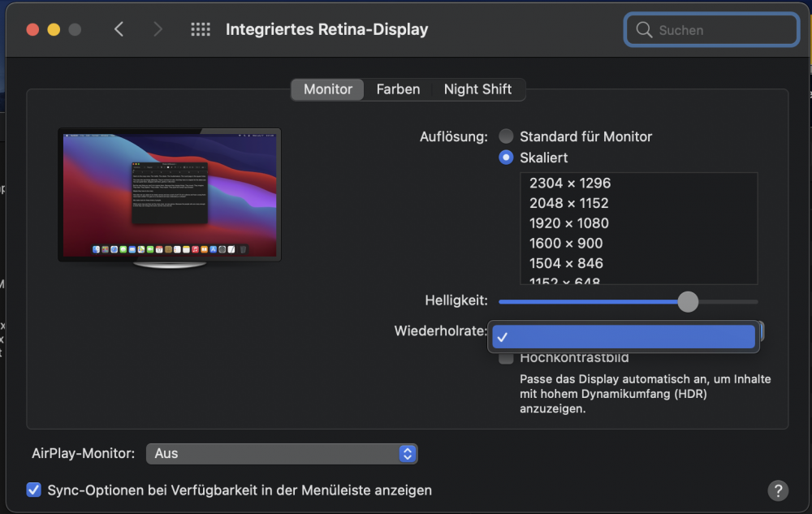Click the monitor preview thumbnail
This screenshot has height=514, width=812.
pos(170,198)
